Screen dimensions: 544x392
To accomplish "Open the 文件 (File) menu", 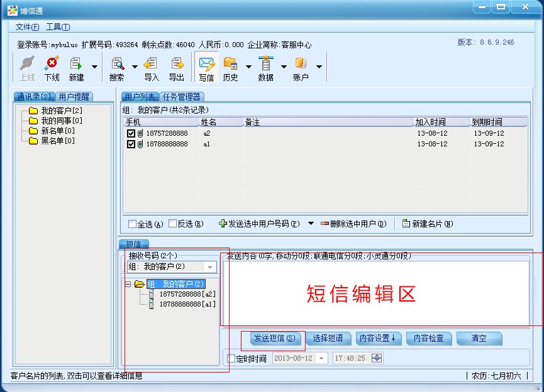I will click(27, 27).
